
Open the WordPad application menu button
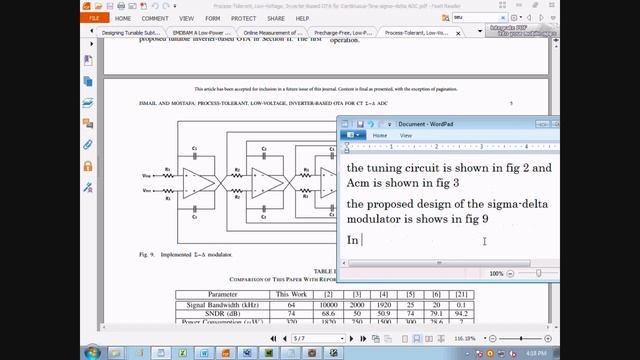[x=353, y=136]
